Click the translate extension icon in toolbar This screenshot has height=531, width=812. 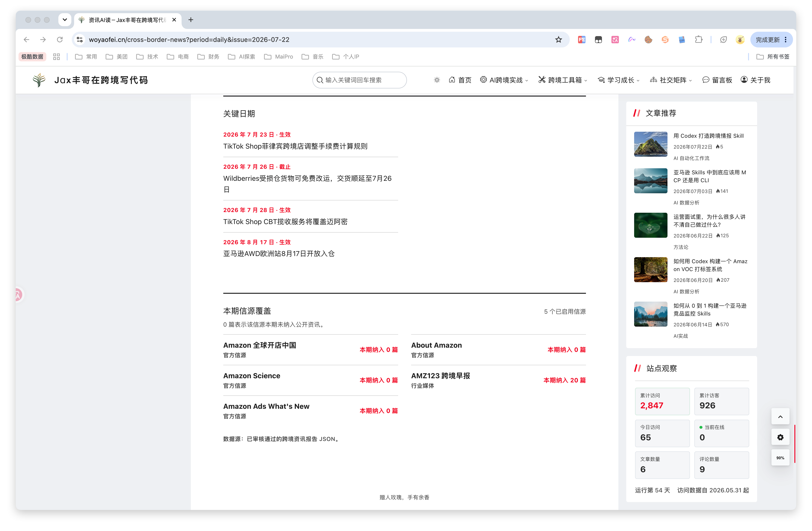(615, 40)
